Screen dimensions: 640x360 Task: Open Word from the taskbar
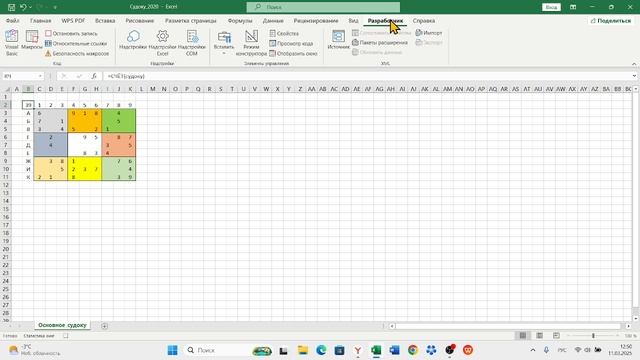394,350
